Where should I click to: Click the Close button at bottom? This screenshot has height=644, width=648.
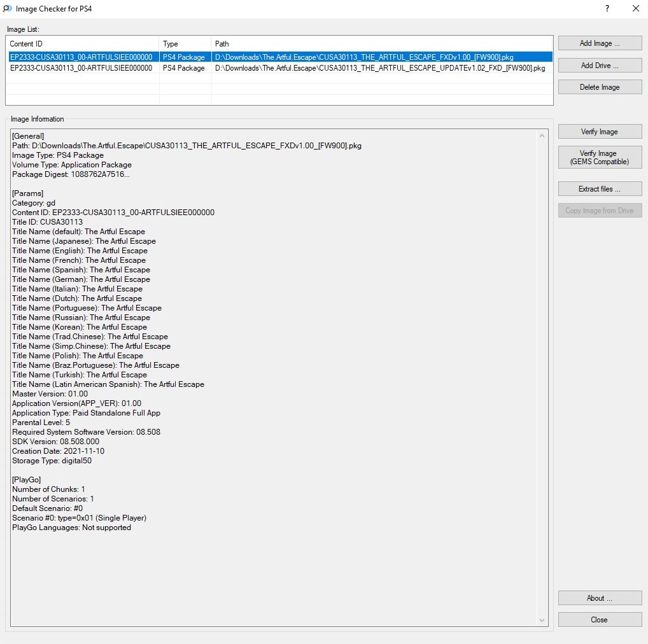tap(600, 620)
